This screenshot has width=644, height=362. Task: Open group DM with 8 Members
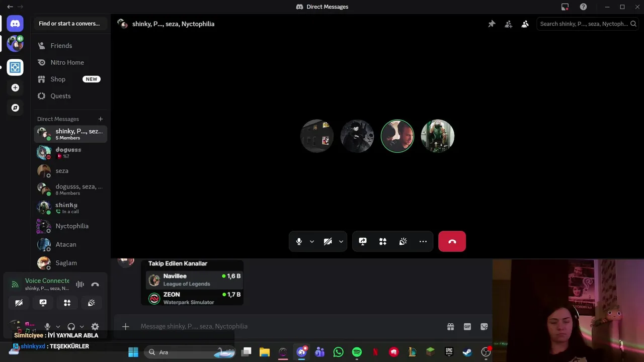click(70, 189)
